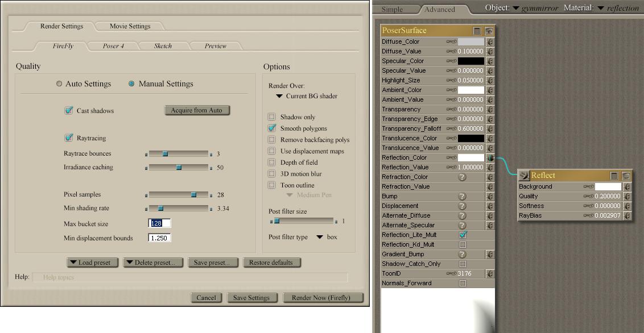Click the Acquire from Auto button
This screenshot has height=333, width=644.
point(197,110)
